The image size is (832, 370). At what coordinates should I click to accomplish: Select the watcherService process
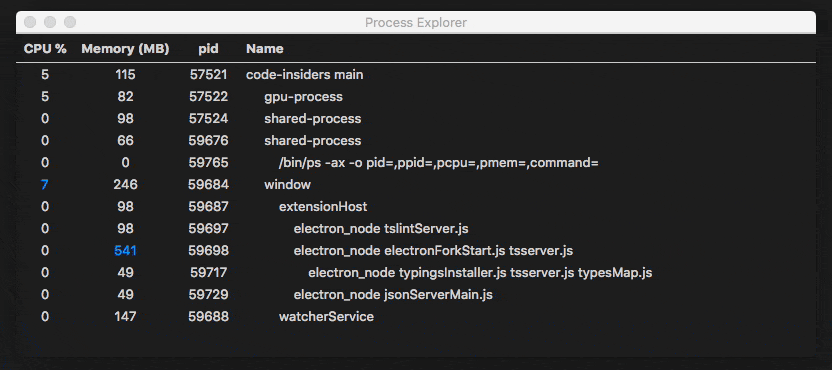click(416, 317)
